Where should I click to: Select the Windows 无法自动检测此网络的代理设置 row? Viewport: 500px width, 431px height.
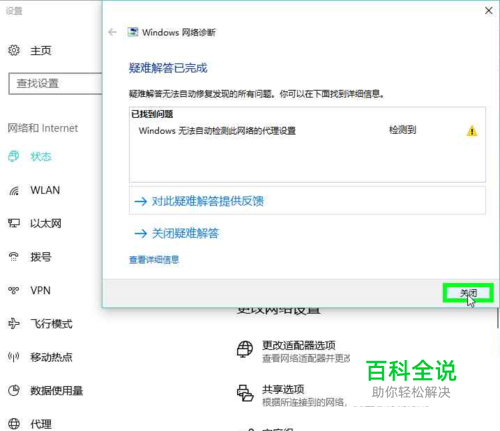(307, 131)
